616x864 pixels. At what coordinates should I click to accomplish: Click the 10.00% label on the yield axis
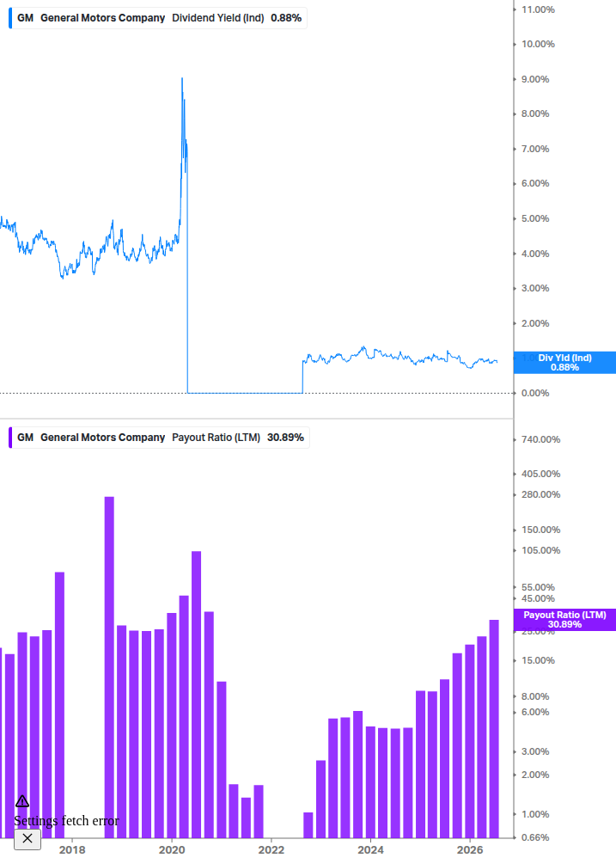click(x=538, y=44)
